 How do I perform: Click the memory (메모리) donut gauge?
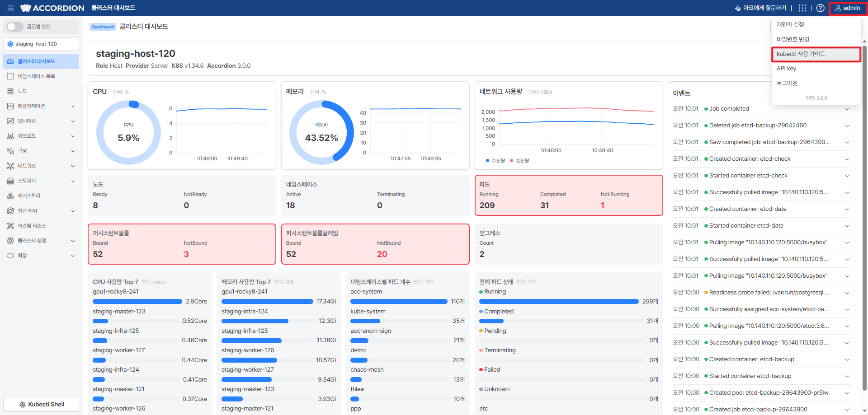tap(321, 132)
